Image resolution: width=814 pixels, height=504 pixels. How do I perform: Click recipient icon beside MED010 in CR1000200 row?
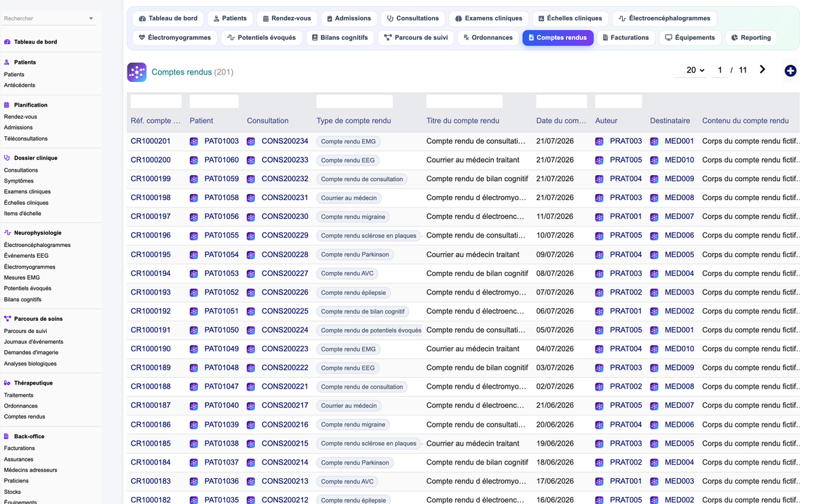pyautogui.click(x=654, y=161)
